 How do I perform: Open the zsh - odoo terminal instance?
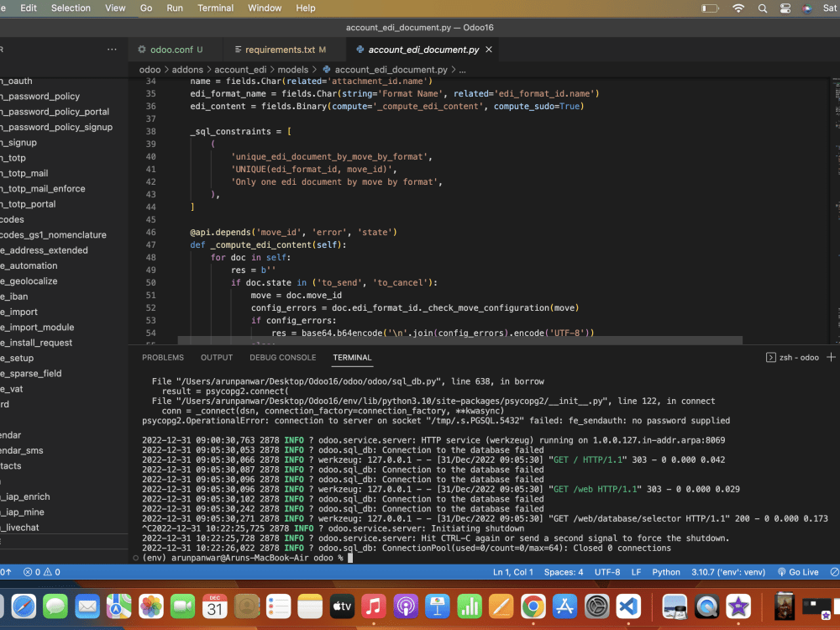click(x=793, y=357)
